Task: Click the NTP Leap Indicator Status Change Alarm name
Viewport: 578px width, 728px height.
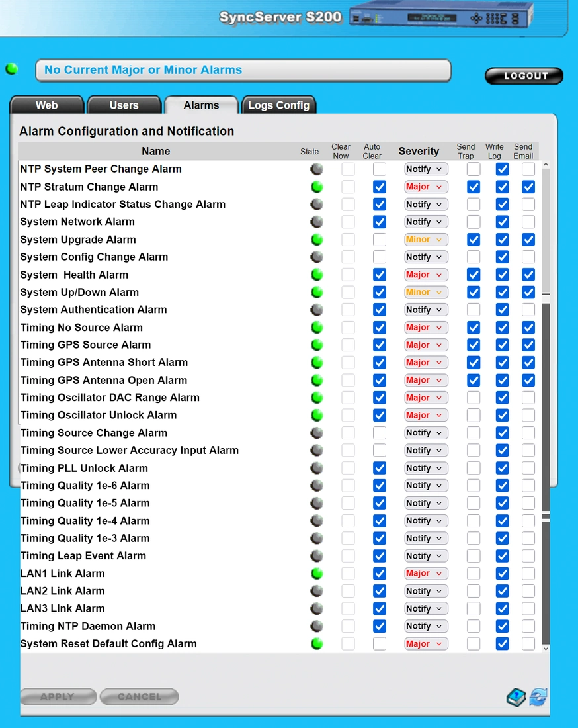Action: point(123,205)
